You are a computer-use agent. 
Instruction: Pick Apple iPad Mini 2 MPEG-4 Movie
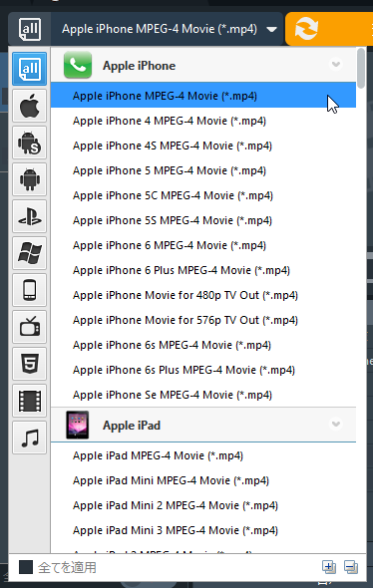tap(203, 505)
